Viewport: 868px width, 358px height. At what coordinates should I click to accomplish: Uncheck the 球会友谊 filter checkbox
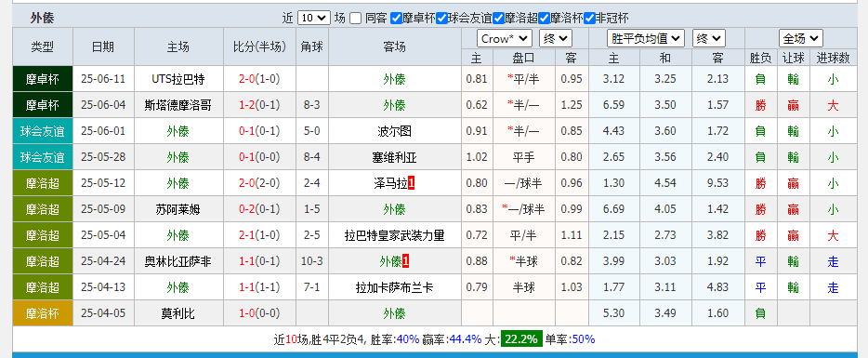441,19
